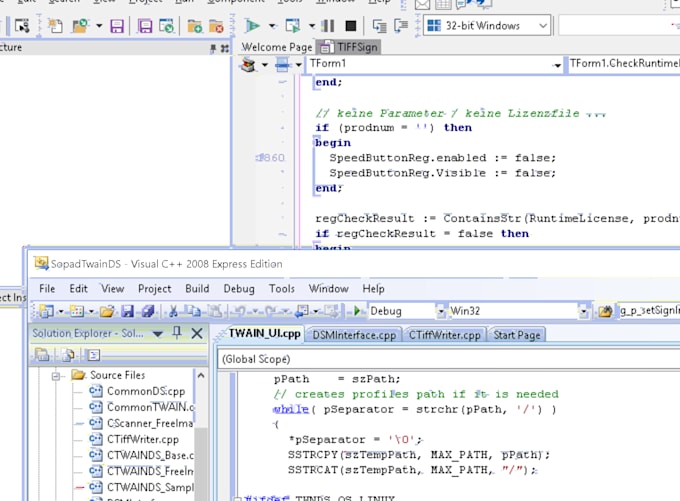Open the TForm1 class dropdown
680x501 pixels.
tap(557, 64)
